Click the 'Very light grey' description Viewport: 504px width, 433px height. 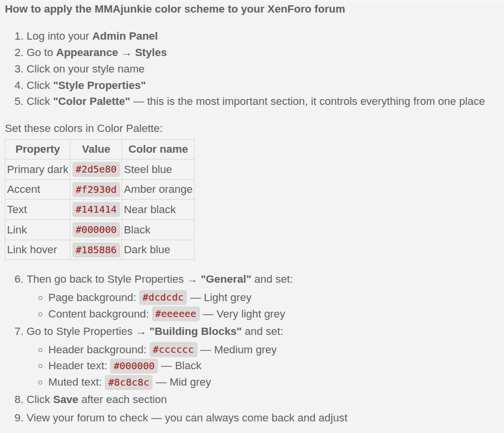pos(251,314)
